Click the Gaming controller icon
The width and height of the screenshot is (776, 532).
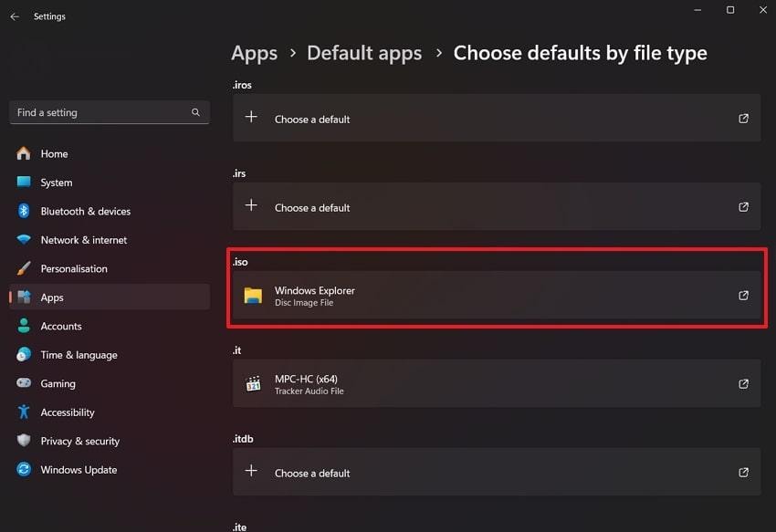tap(23, 383)
